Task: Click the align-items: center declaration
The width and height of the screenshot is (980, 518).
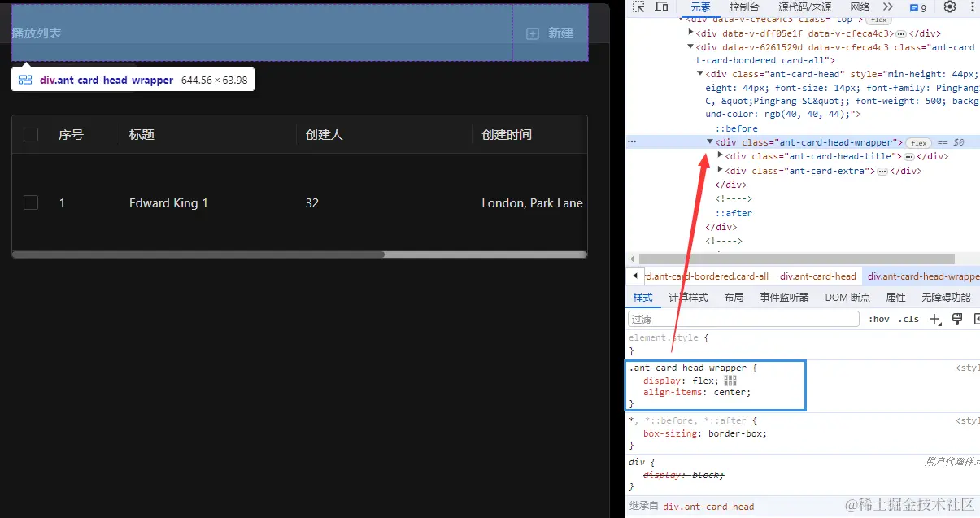Action: 697,392
